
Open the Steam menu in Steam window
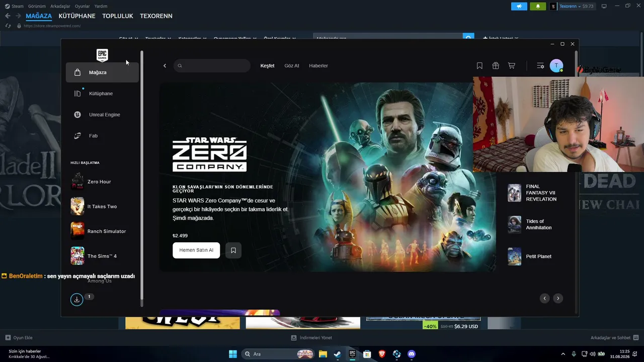click(x=14, y=7)
